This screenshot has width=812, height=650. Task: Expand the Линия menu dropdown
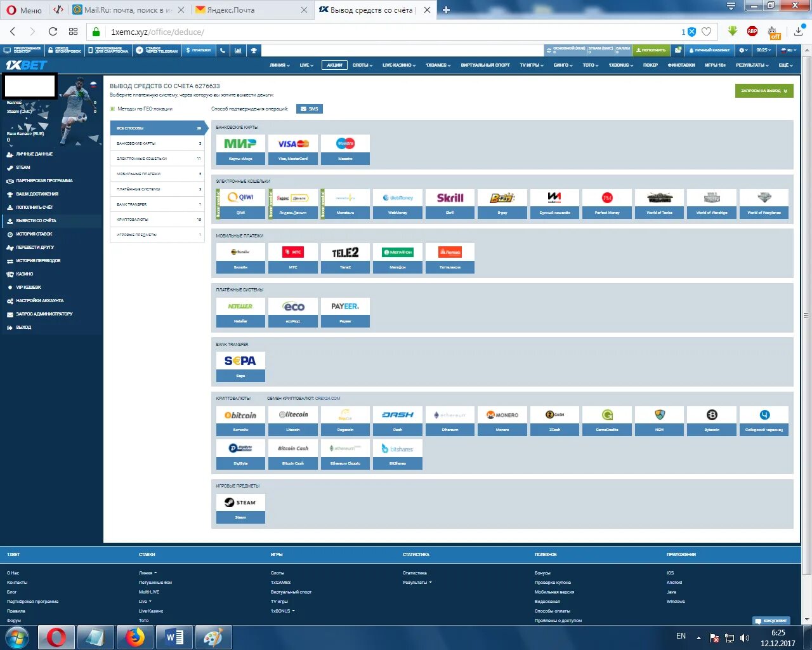tap(279, 65)
